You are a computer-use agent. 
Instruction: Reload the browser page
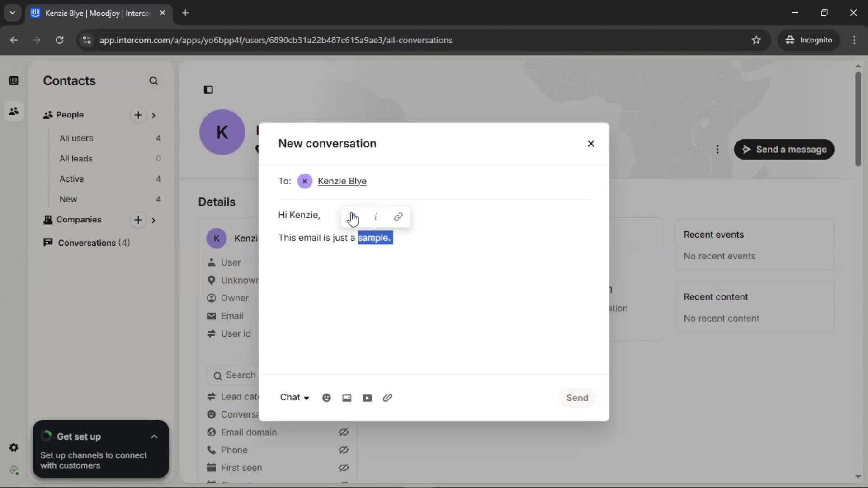60,40
